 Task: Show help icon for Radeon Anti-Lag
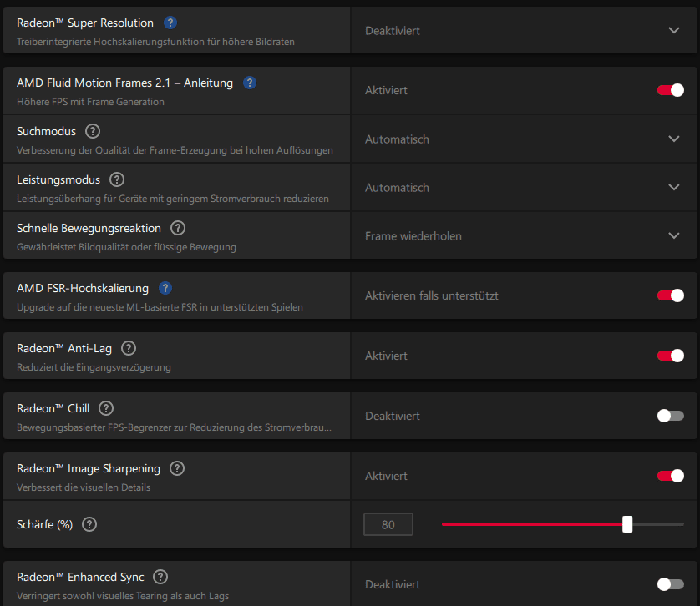129,348
